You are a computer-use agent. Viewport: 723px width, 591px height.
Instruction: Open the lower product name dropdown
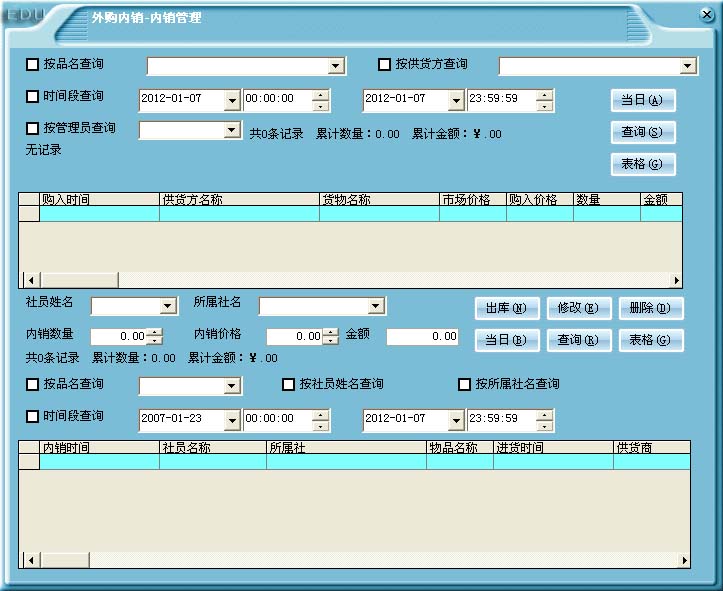tap(232, 386)
